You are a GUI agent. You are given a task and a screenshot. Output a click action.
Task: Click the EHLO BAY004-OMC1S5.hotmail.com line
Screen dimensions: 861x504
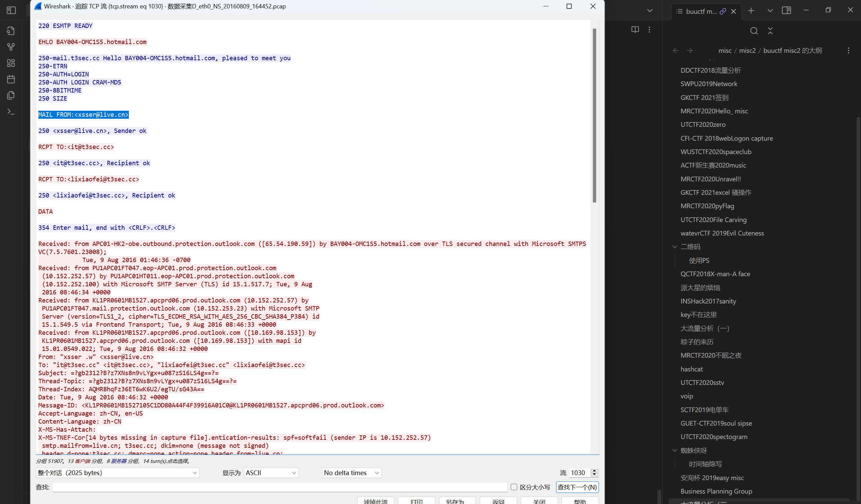[x=92, y=42]
